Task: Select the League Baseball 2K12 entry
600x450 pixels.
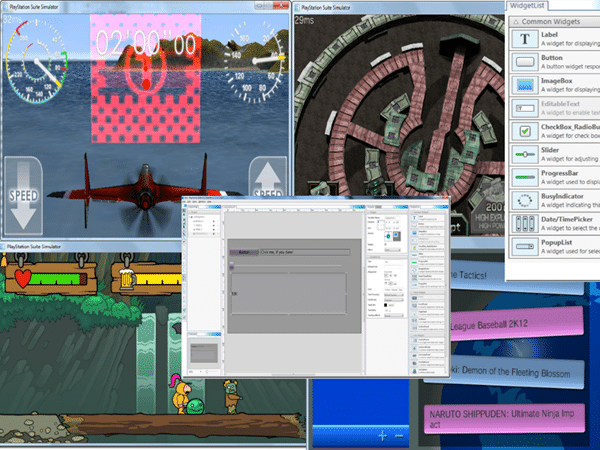Action: [517, 324]
